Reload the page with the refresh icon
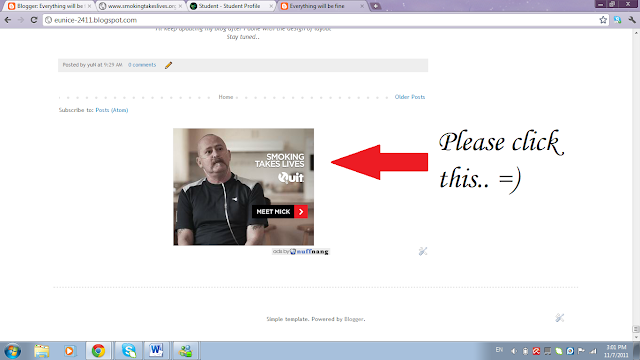Image resolution: width=640 pixels, height=360 pixels. tap(34, 20)
